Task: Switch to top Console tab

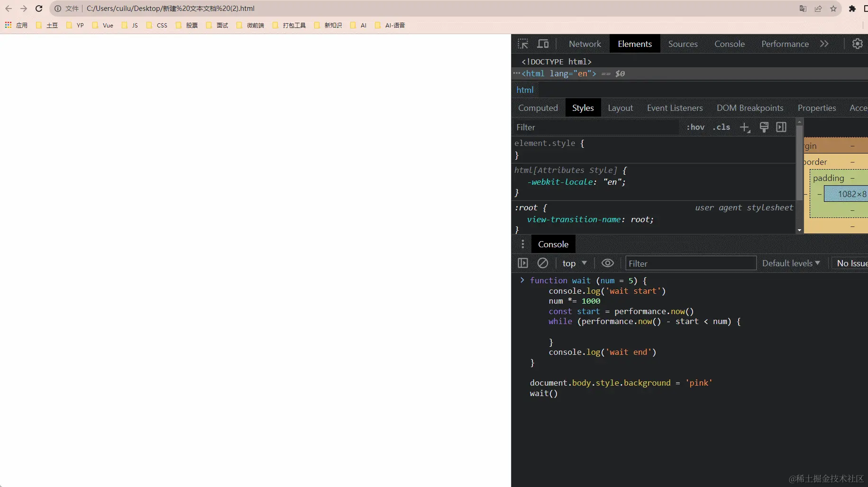Action: pos(730,44)
